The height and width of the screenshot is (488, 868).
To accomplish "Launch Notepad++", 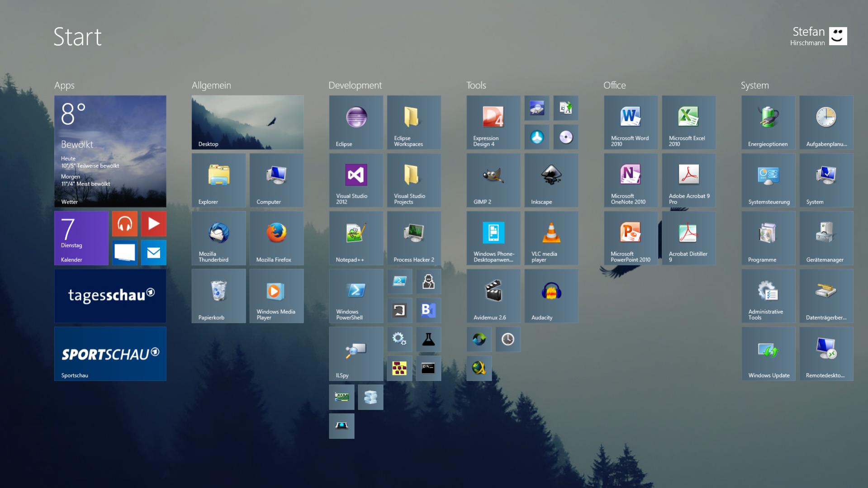I will click(x=356, y=238).
